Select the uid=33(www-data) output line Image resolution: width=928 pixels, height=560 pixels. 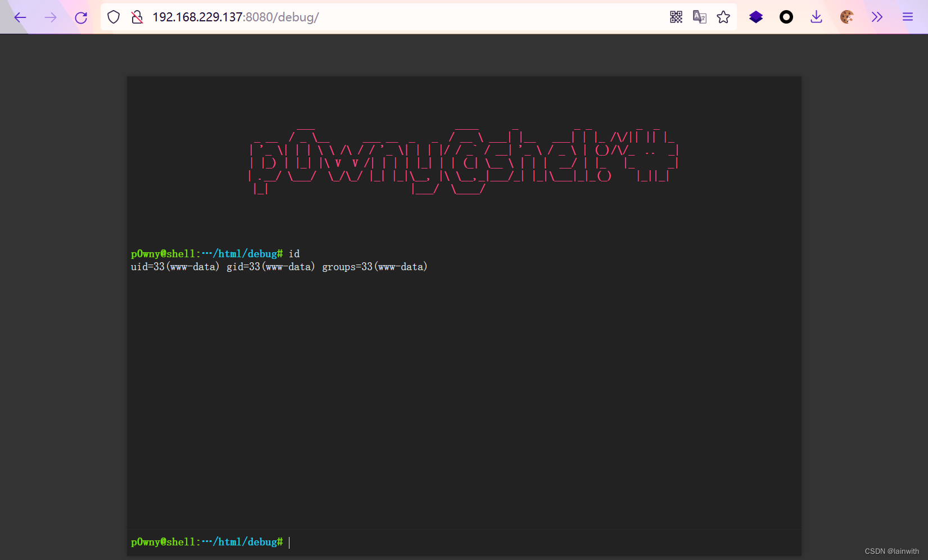pyautogui.click(x=279, y=267)
